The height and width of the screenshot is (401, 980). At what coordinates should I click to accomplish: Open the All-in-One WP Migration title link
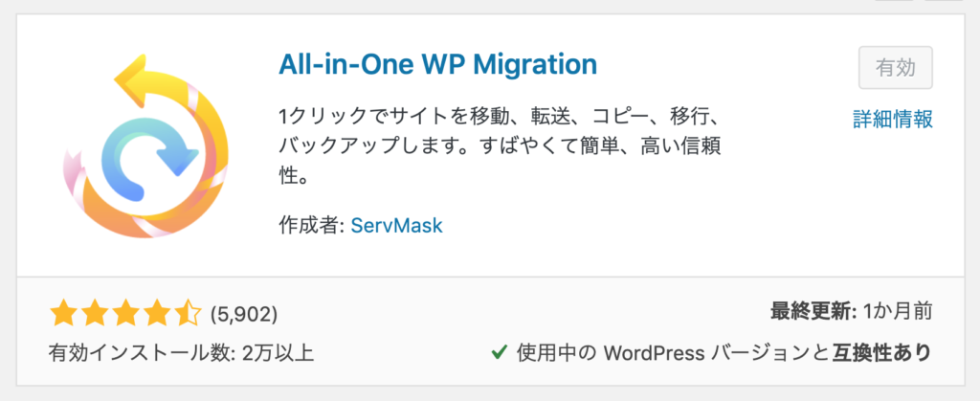436,64
